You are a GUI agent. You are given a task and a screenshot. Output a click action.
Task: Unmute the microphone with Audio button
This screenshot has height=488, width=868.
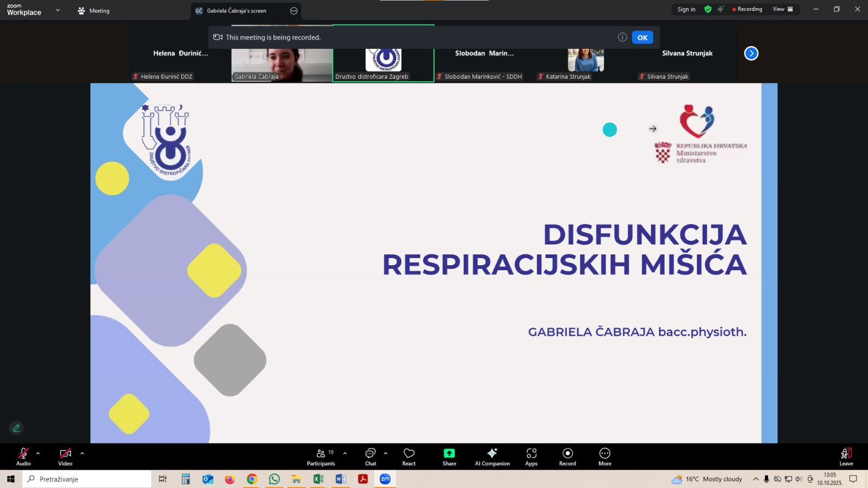point(23,456)
